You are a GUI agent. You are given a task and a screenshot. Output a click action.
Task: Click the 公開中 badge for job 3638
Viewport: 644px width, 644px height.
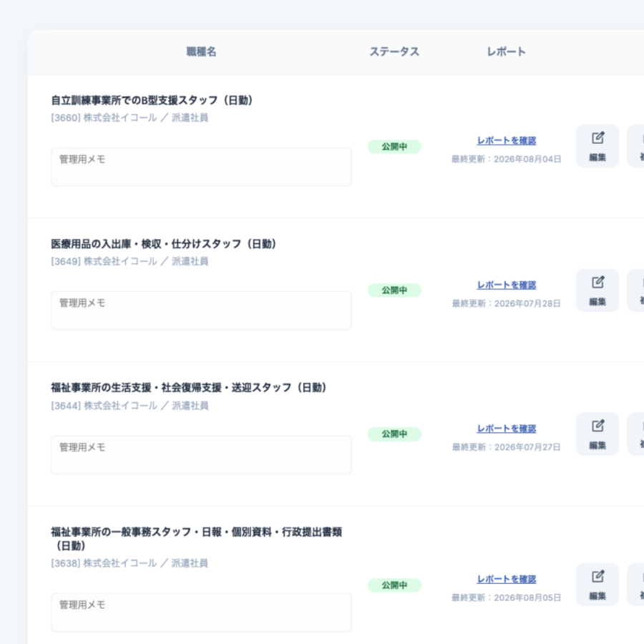coord(394,585)
